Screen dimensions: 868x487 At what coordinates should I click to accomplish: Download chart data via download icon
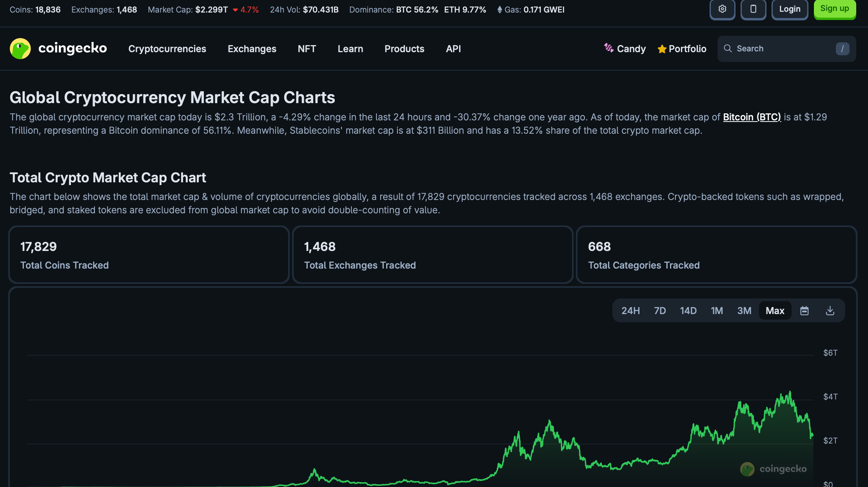click(x=830, y=311)
